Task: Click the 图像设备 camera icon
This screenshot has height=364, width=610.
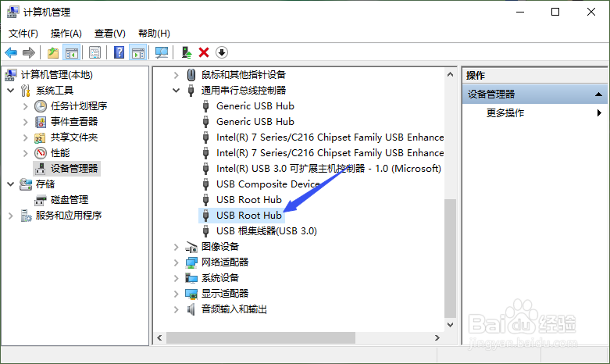Action: [191, 247]
